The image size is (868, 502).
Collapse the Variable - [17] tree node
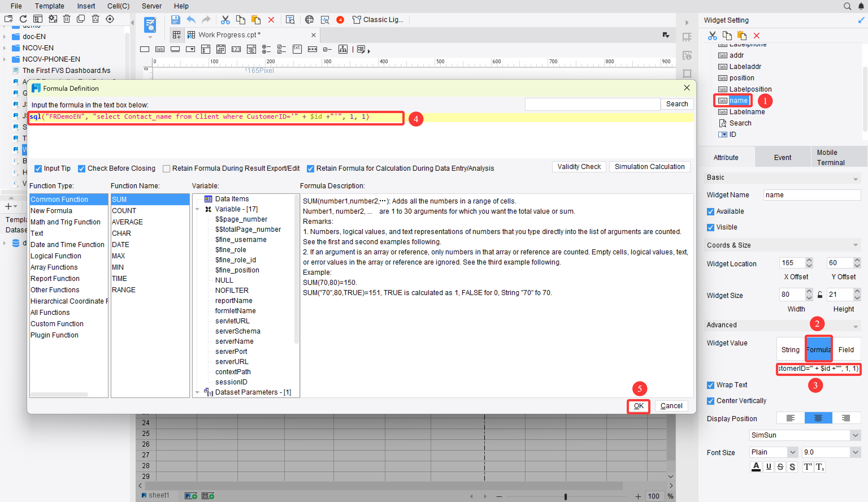[198, 209]
